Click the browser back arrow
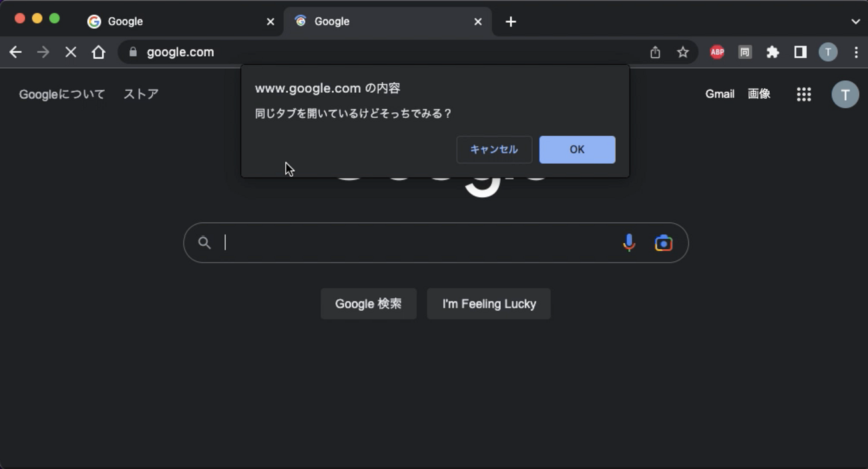Viewport: 868px width, 469px height. (15, 52)
